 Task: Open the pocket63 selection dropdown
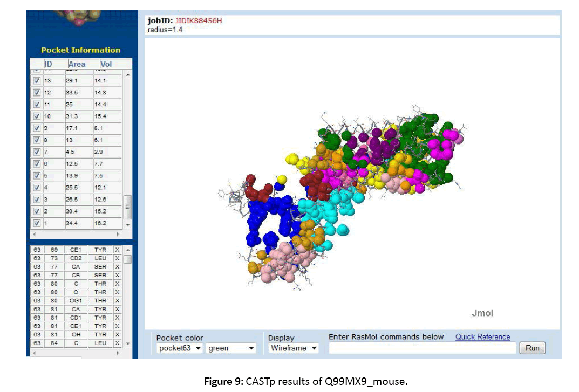180,348
